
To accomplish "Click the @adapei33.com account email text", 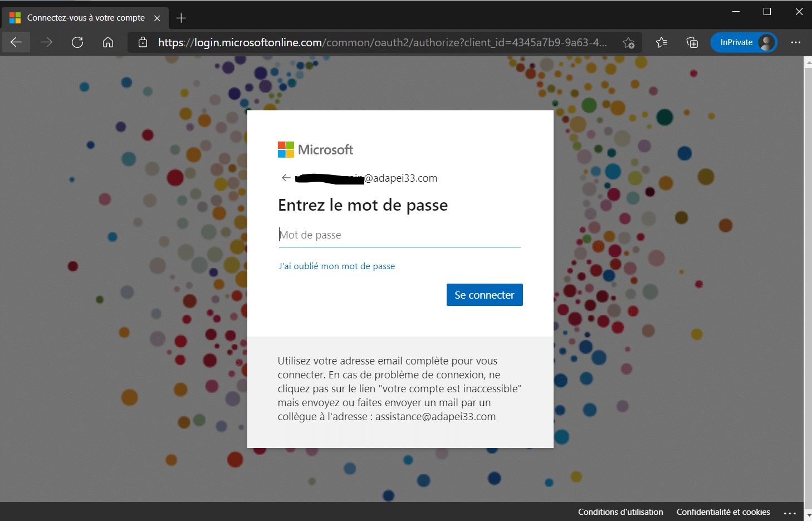I will point(366,178).
